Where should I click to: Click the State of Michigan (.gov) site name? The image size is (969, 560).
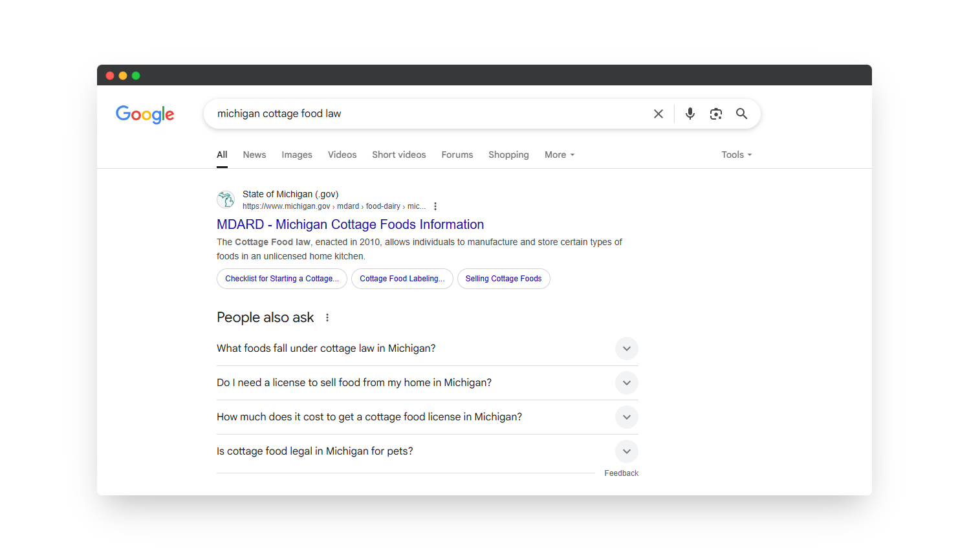(x=290, y=194)
